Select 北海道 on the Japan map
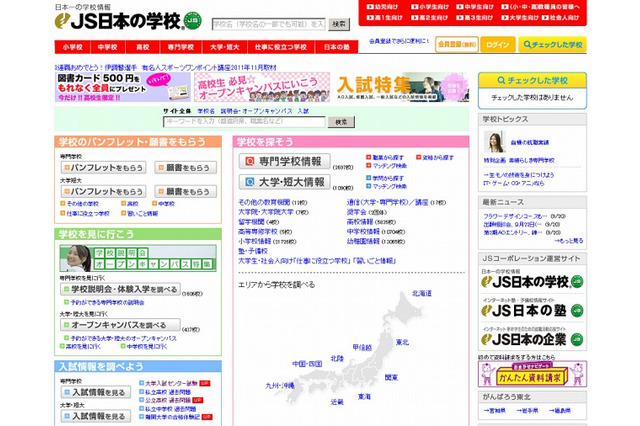Viewport: 640px width, 426px height. 422,293
